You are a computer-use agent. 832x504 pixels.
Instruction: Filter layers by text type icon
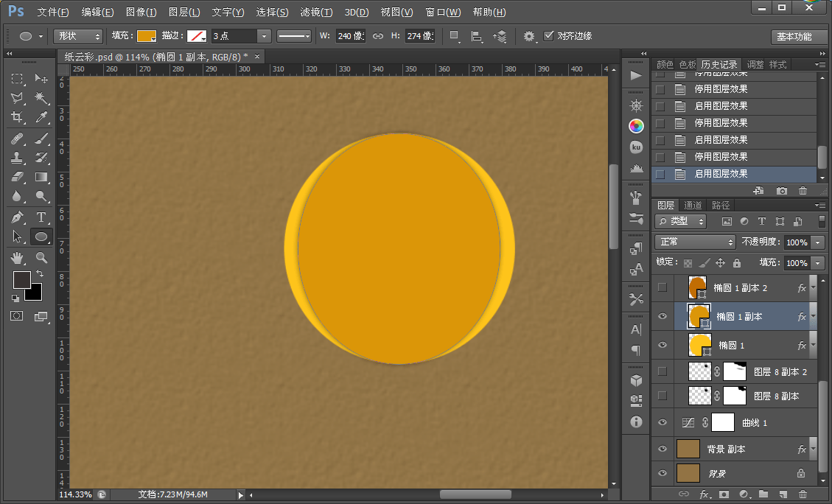761,221
